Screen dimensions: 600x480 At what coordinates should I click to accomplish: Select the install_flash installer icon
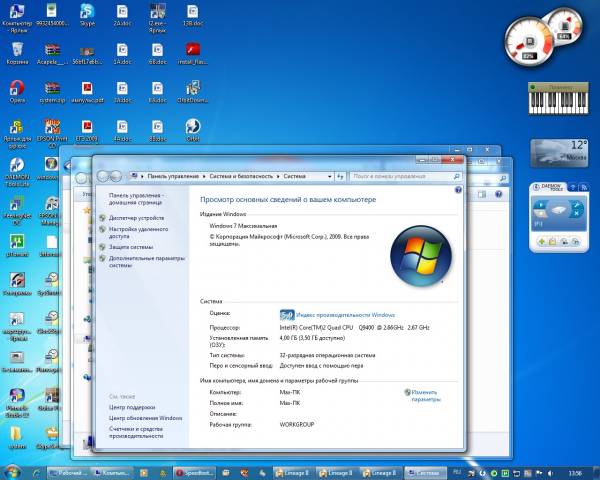click(x=193, y=53)
